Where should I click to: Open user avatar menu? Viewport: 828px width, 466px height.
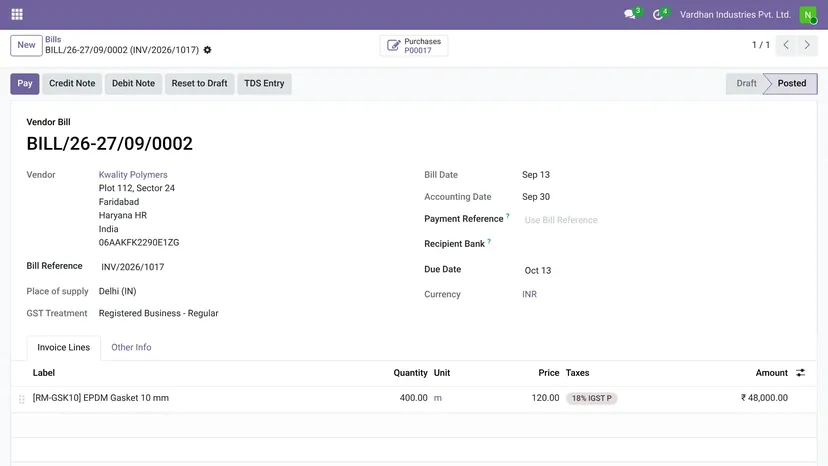pos(808,15)
